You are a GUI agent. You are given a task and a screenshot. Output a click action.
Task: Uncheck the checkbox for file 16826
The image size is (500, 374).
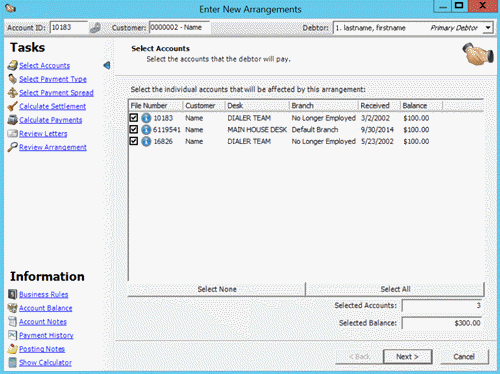(x=134, y=141)
